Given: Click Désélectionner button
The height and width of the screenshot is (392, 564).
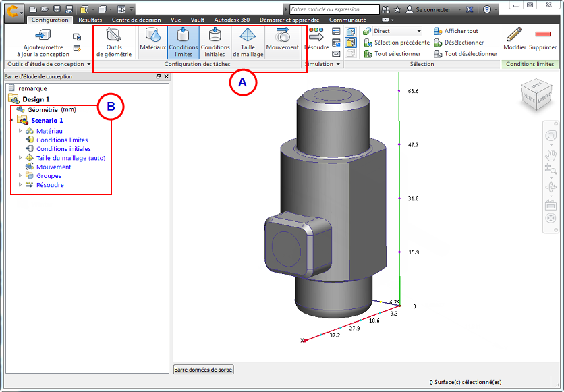Looking at the screenshot, I should [x=459, y=43].
